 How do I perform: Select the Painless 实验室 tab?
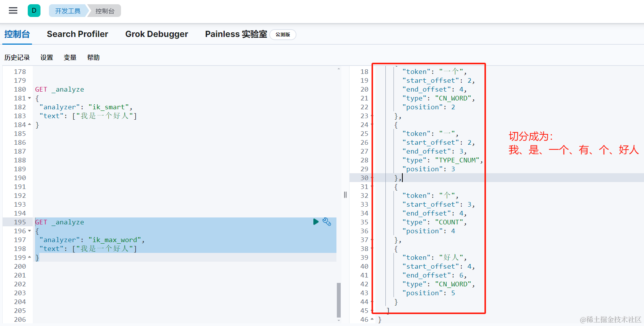(236, 34)
